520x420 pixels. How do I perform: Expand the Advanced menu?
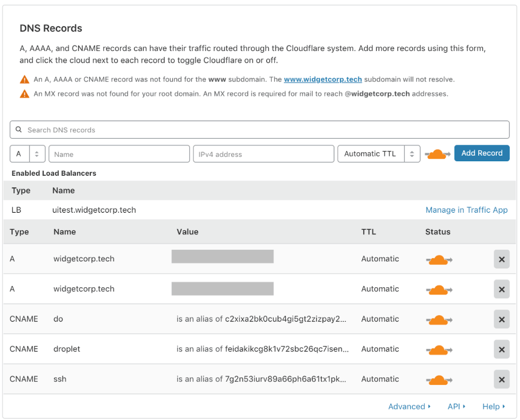coord(409,407)
